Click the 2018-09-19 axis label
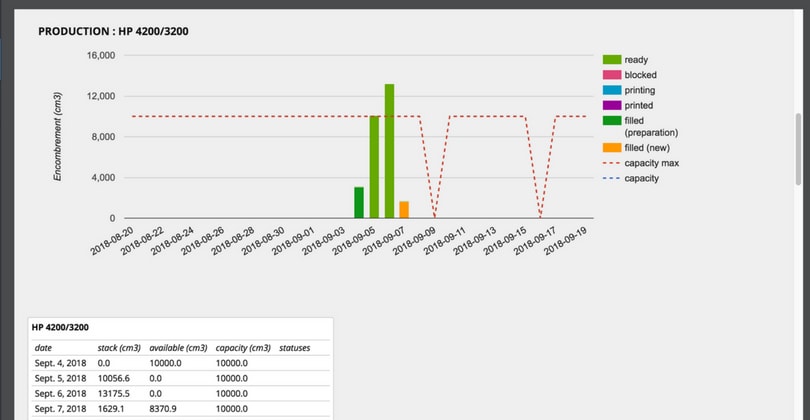Viewport: 810px width, 420px height. point(566,241)
